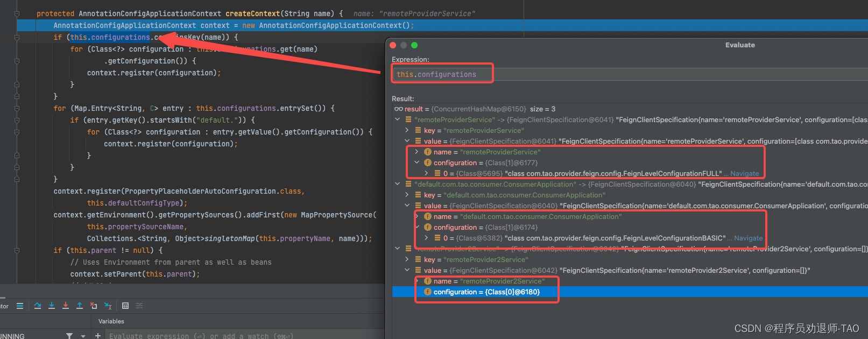This screenshot has height=339, width=868.
Task: Click the Trace Current Stream Chain icon
Action: point(139,306)
